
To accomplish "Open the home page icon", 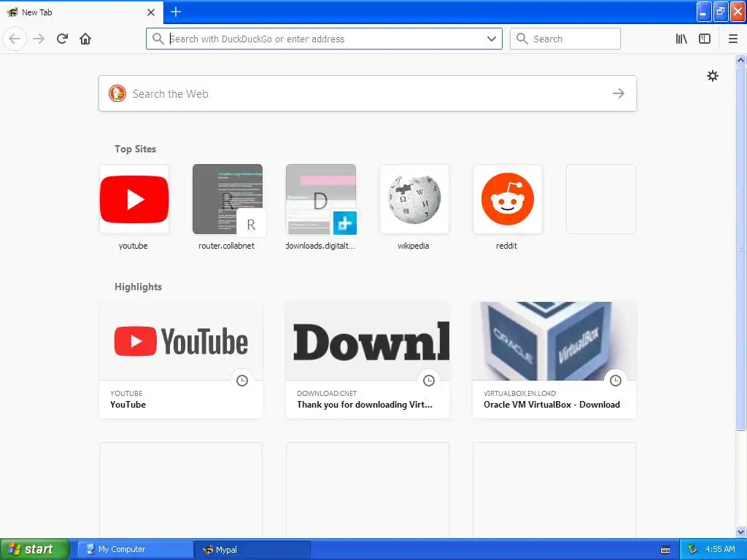I will (x=85, y=39).
